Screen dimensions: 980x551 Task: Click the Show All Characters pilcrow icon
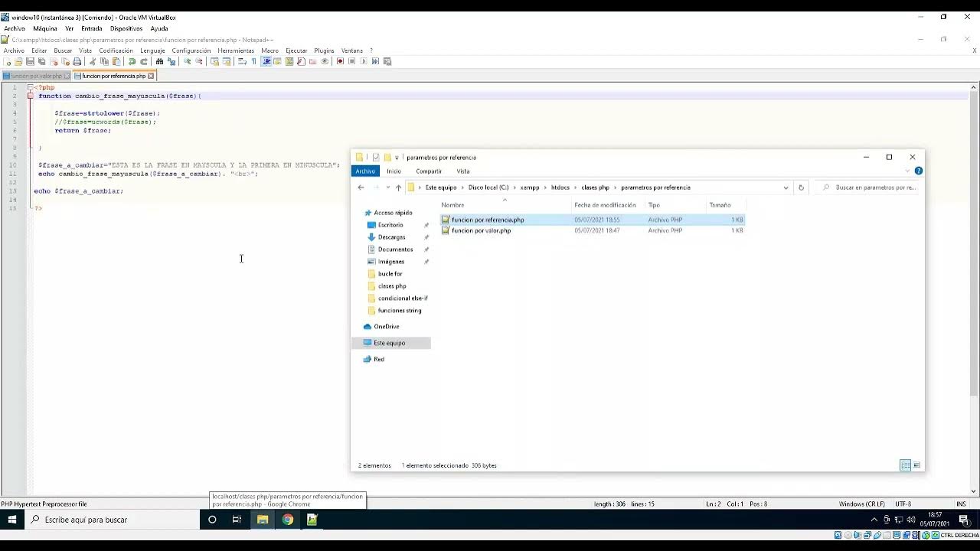(253, 61)
